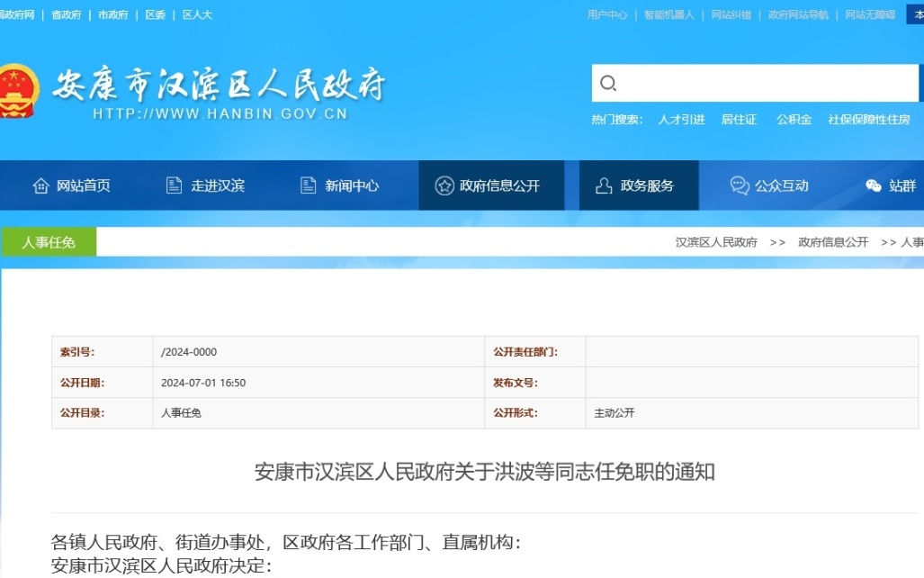Image resolution: width=924 pixels, height=578 pixels.
Task: Click the 区人大 top link
Action: click(197, 14)
